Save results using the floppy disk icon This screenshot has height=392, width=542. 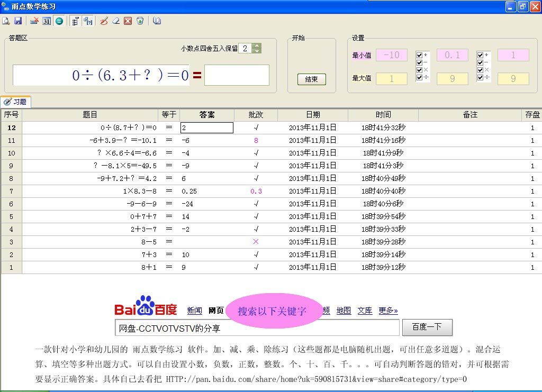point(19,21)
